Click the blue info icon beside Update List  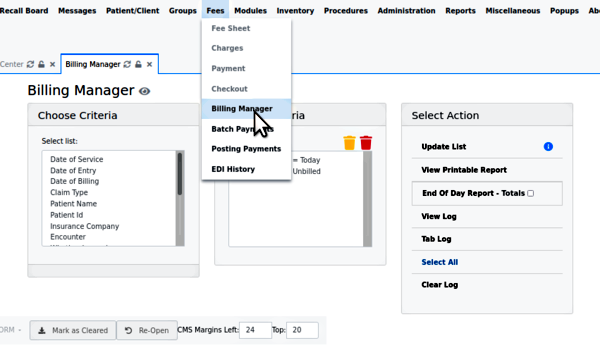[548, 147]
